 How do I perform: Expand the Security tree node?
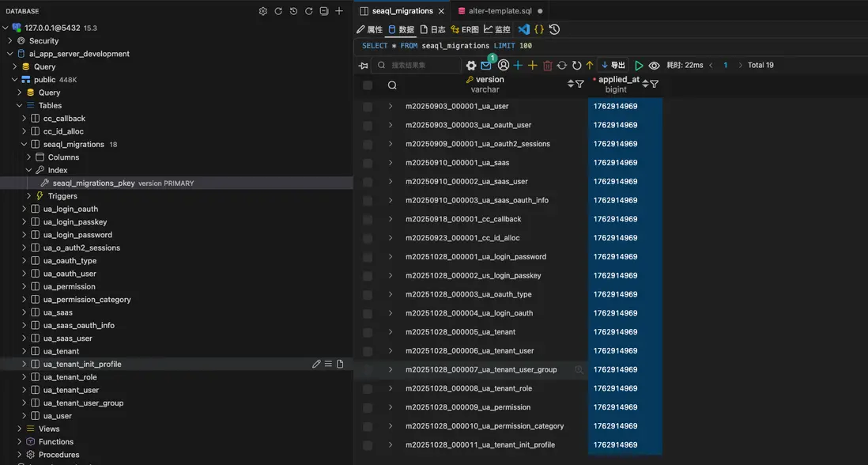click(9, 40)
